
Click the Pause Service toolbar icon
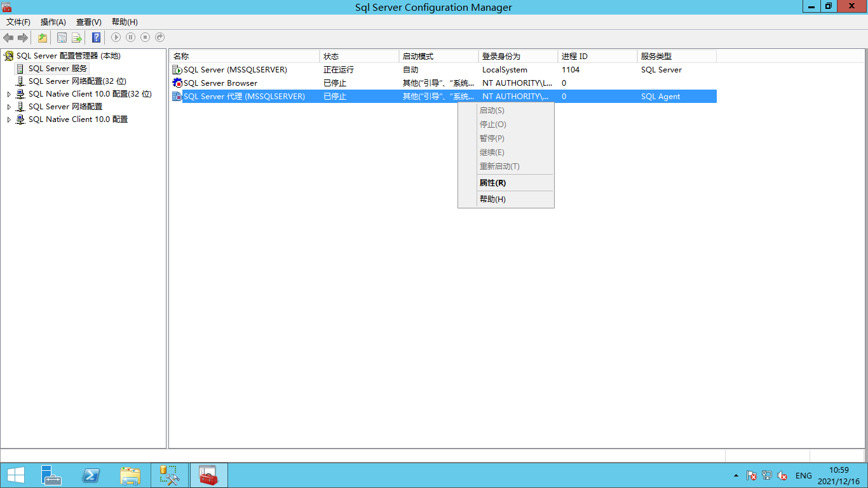tap(130, 37)
